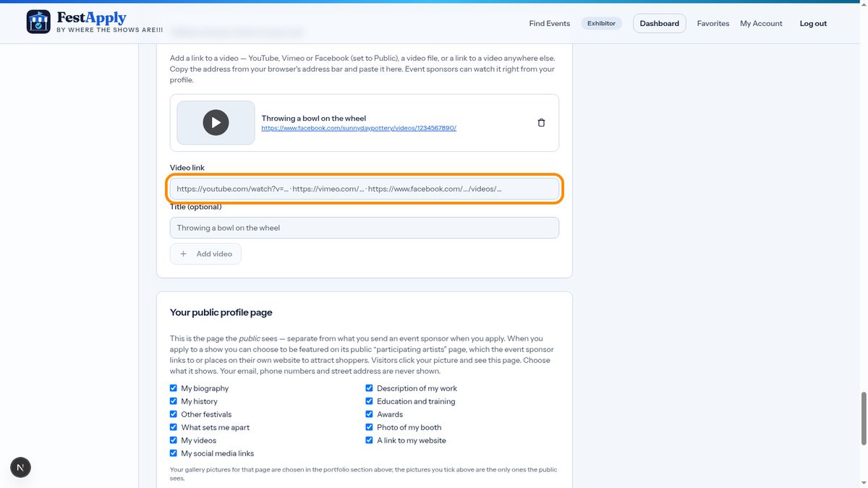
Task: Toggle the 'My history' checkbox
Action: (174, 401)
